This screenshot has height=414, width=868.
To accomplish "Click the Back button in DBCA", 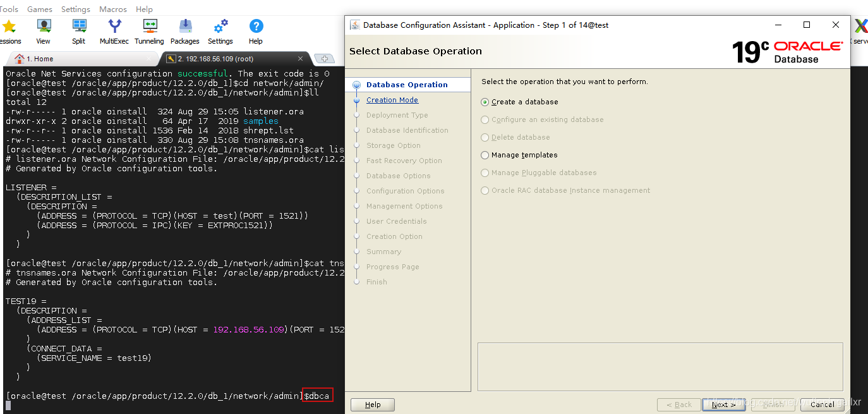I will [678, 405].
